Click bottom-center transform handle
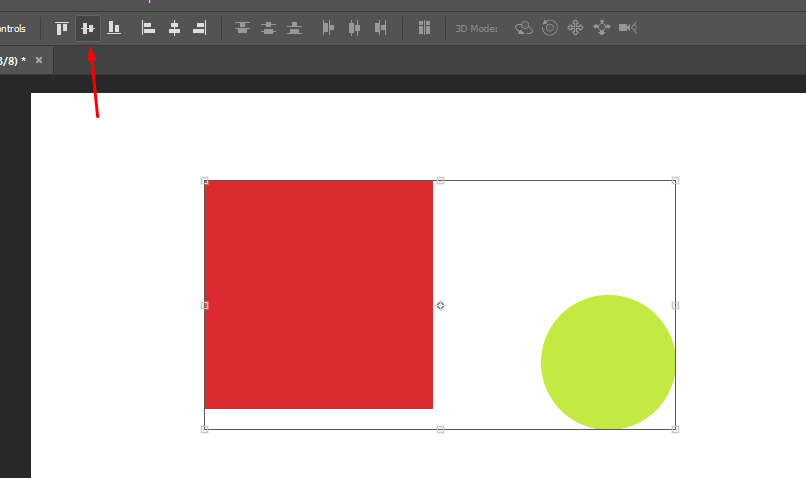Image resolution: width=806 pixels, height=478 pixels. pyautogui.click(x=441, y=429)
